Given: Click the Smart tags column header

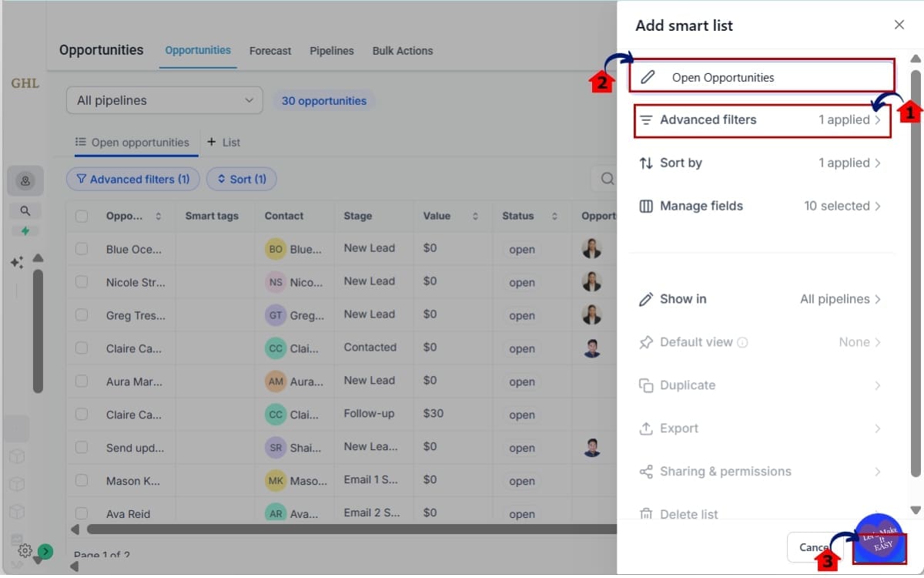Looking at the screenshot, I should point(212,217).
